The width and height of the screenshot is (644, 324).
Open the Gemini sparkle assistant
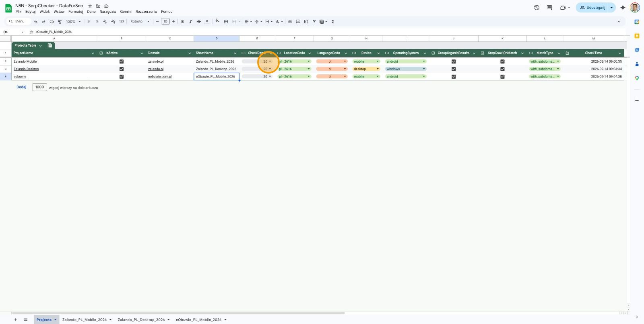623,8
